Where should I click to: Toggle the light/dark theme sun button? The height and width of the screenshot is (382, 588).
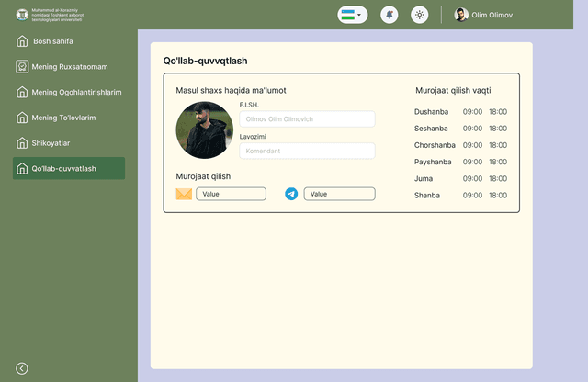click(x=420, y=15)
